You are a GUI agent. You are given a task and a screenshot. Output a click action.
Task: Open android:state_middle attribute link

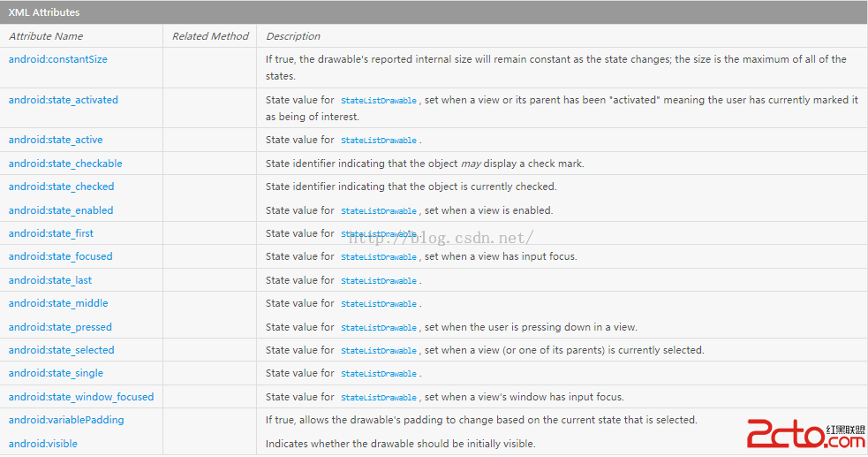coord(58,303)
